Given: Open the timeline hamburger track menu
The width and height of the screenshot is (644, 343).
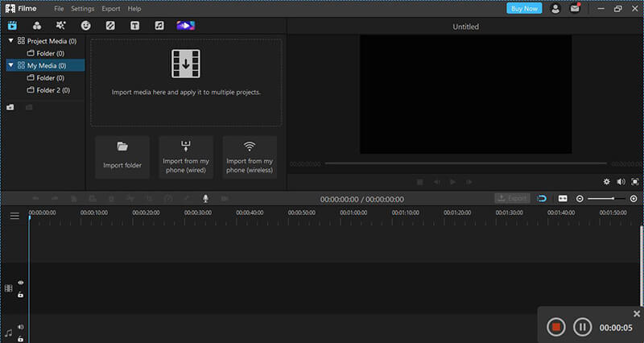Looking at the screenshot, I should pyautogui.click(x=14, y=216).
